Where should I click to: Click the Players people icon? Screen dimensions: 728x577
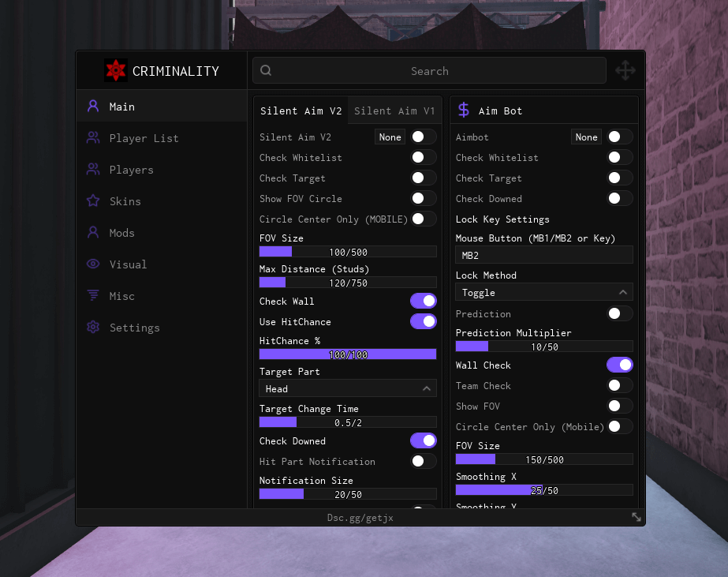[x=93, y=170]
